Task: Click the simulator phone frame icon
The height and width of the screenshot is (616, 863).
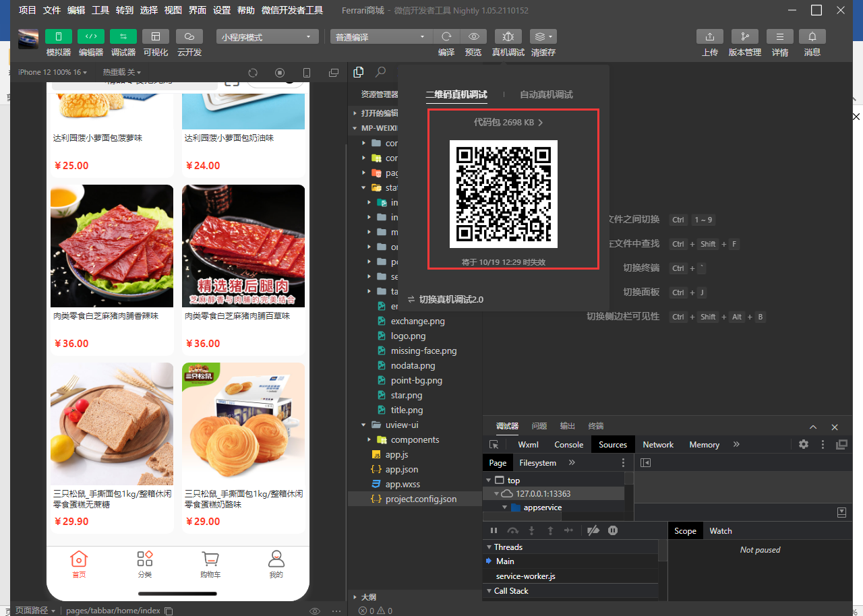Action: [x=307, y=73]
